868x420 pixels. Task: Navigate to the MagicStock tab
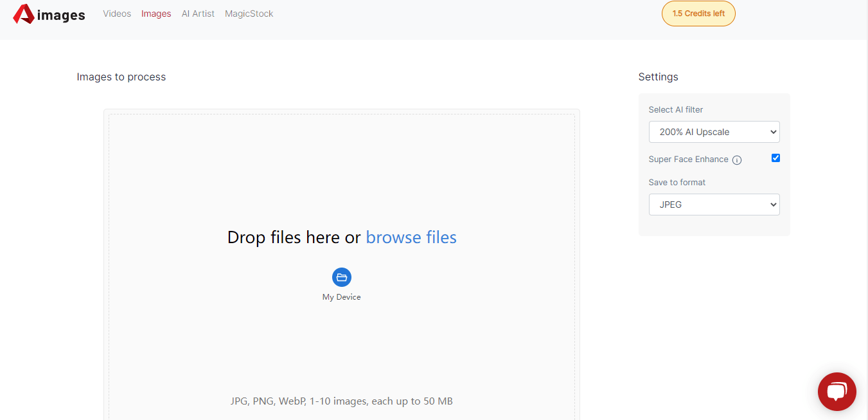[x=249, y=14]
